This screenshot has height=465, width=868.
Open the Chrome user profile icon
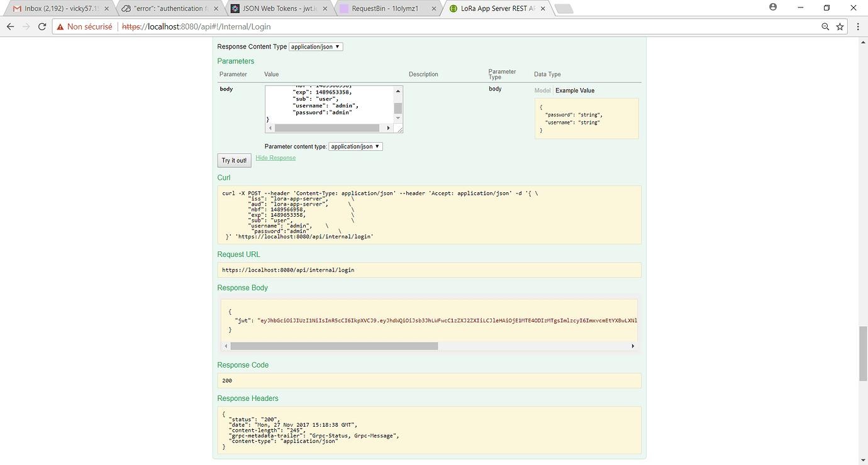[773, 8]
